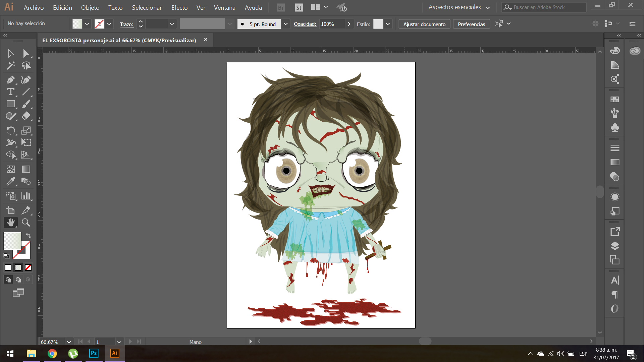
Task: Select the Free Transform tool
Action: 26,142
